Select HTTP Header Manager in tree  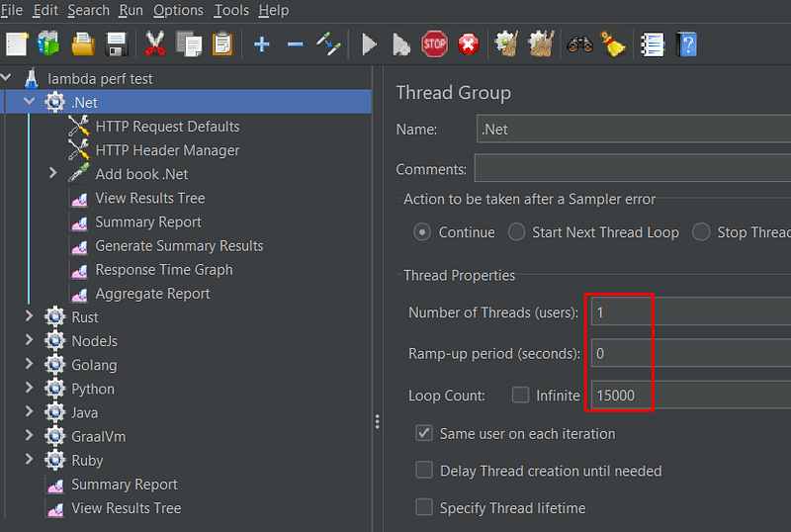tap(167, 150)
